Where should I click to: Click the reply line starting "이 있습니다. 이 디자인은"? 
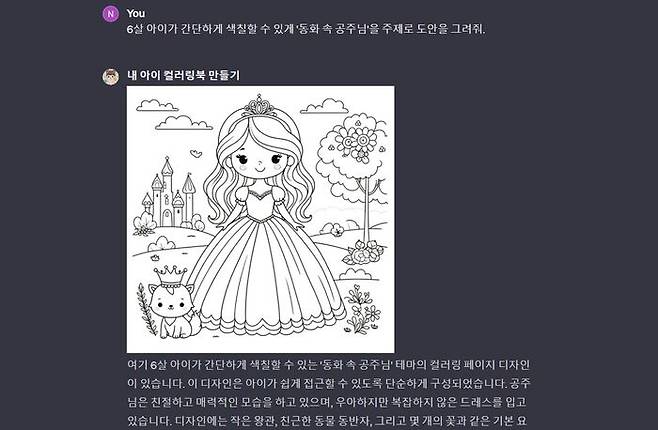click(329, 383)
